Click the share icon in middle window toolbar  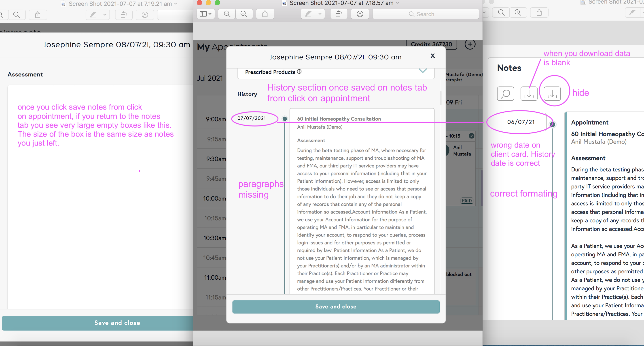(x=265, y=14)
